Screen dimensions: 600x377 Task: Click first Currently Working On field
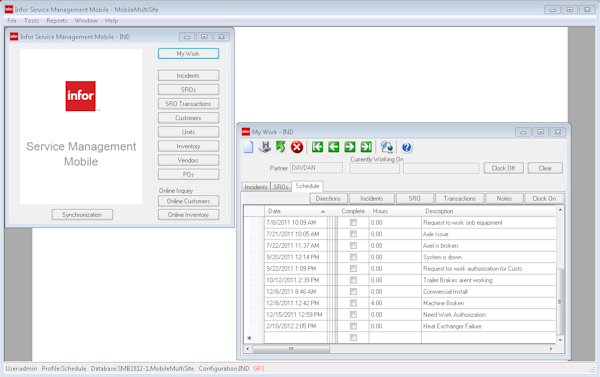[x=375, y=168]
